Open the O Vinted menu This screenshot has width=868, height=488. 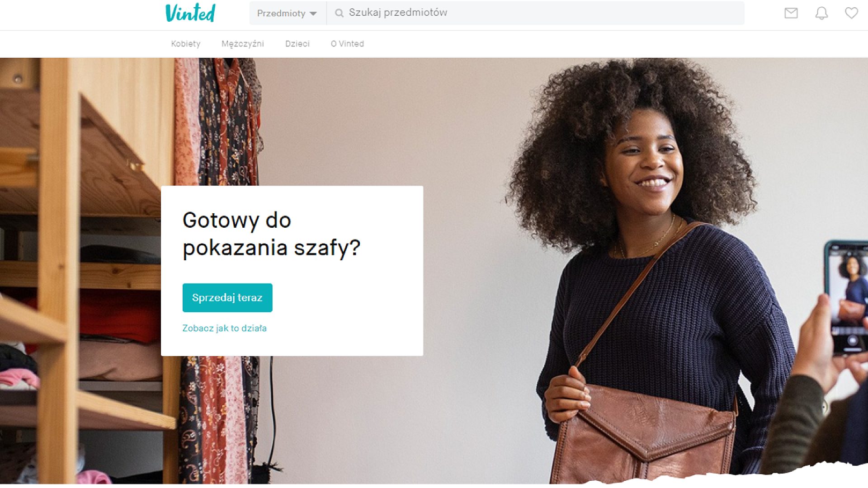347,44
